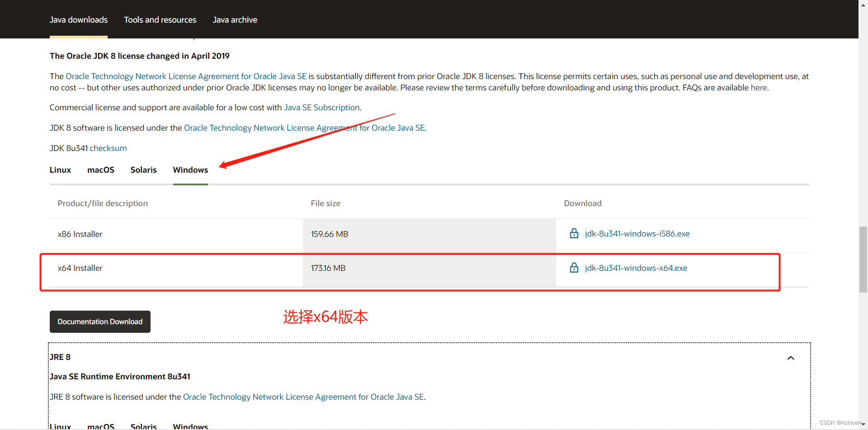Click the Documentation Download button
This screenshot has width=868, height=430.
[x=100, y=321]
